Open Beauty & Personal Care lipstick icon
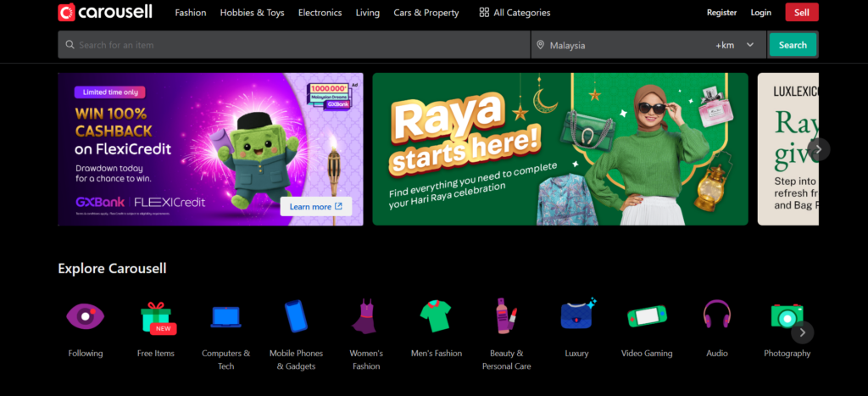The height and width of the screenshot is (396, 868). [x=506, y=316]
